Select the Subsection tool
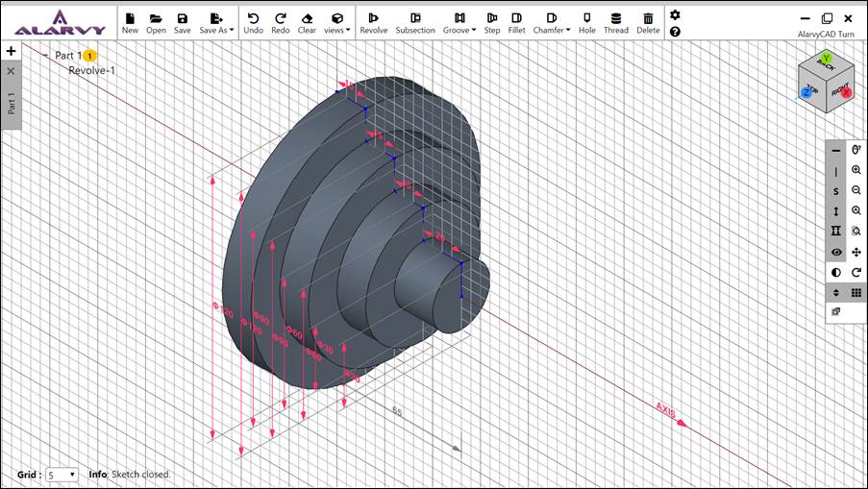The height and width of the screenshot is (489, 868). click(415, 23)
